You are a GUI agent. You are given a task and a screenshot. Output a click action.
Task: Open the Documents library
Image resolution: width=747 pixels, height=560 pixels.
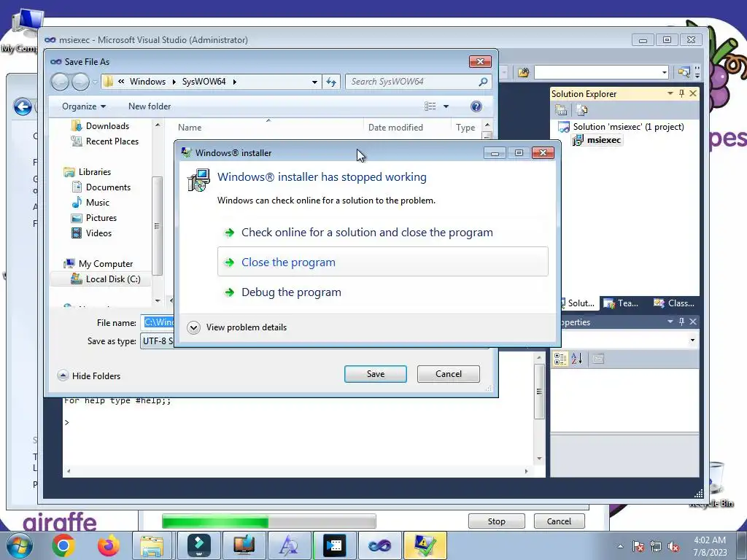tap(108, 187)
